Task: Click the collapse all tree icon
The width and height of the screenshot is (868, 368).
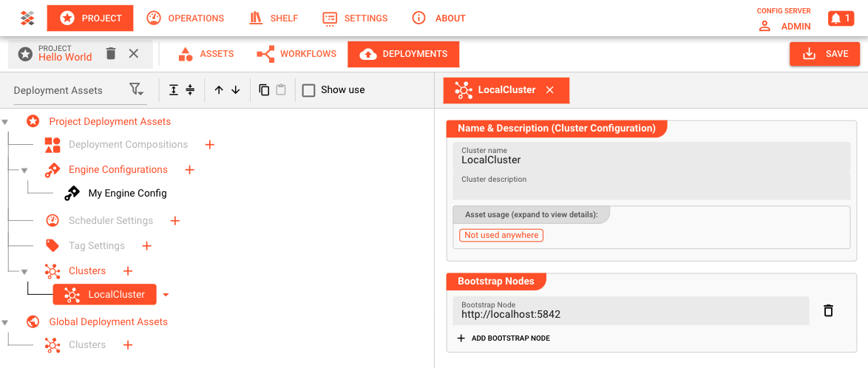Action: click(x=190, y=89)
